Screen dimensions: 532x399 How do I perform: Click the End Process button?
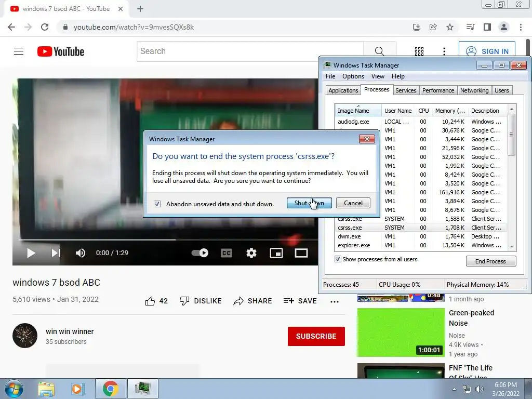tap(490, 261)
